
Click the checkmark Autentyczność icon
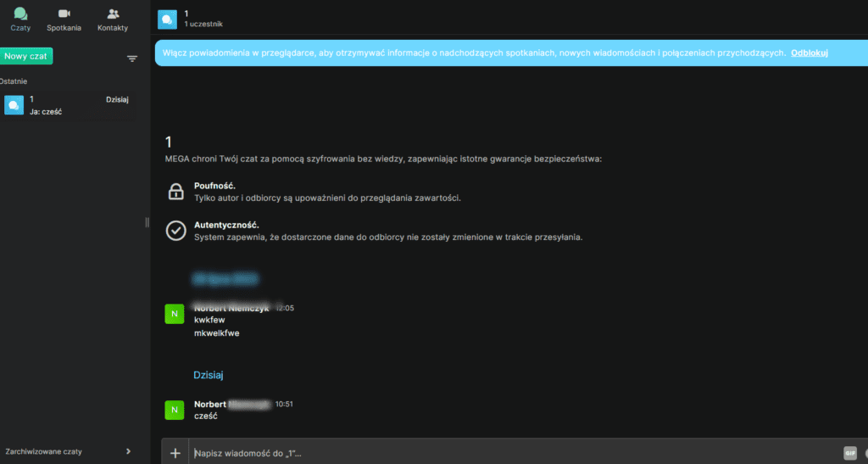pos(175,231)
